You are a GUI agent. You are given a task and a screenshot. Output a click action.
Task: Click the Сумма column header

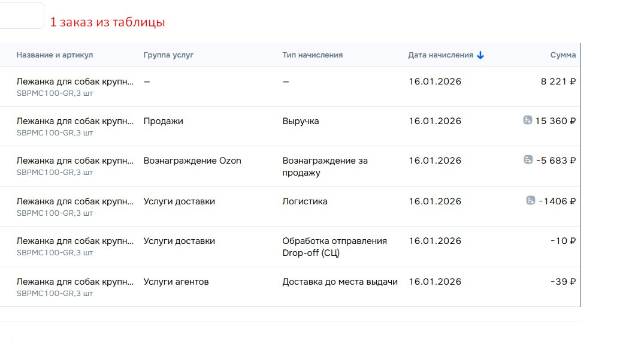(x=563, y=55)
